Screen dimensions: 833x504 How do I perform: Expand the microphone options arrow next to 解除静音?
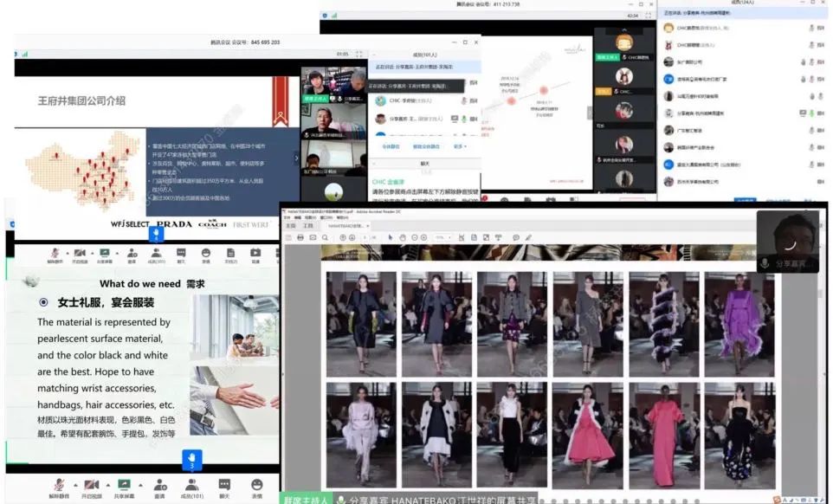[x=75, y=484]
